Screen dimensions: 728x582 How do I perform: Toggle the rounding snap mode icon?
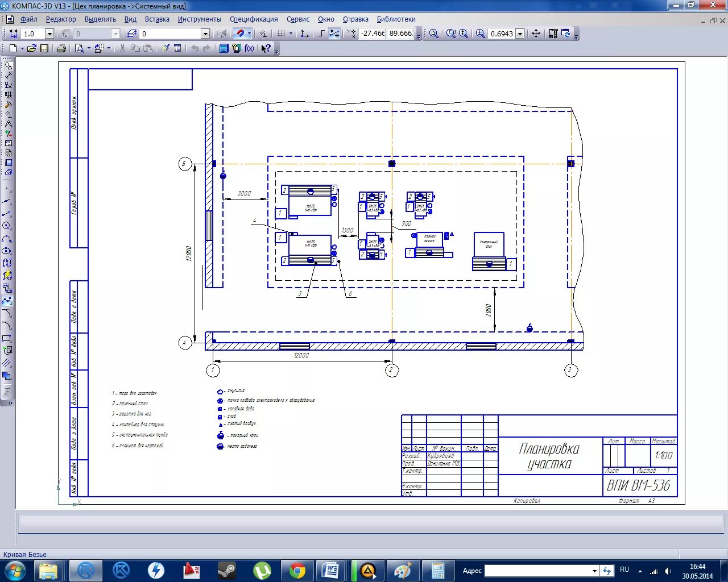coord(334,34)
